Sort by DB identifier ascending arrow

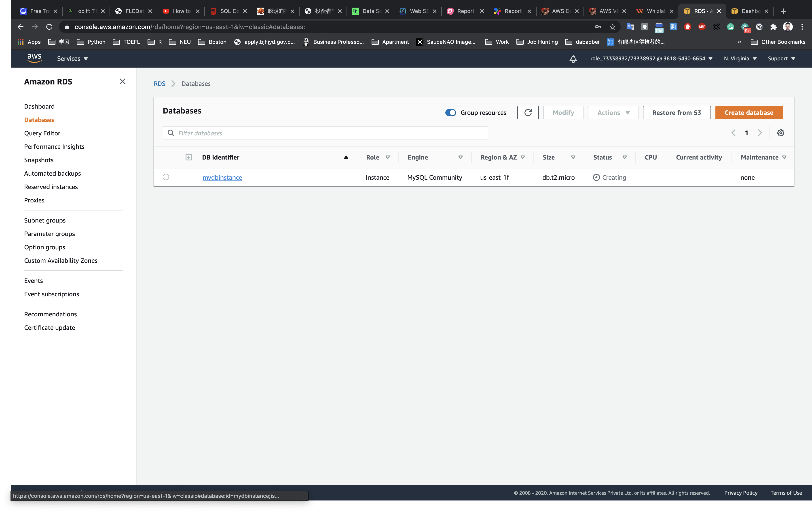[x=346, y=157]
